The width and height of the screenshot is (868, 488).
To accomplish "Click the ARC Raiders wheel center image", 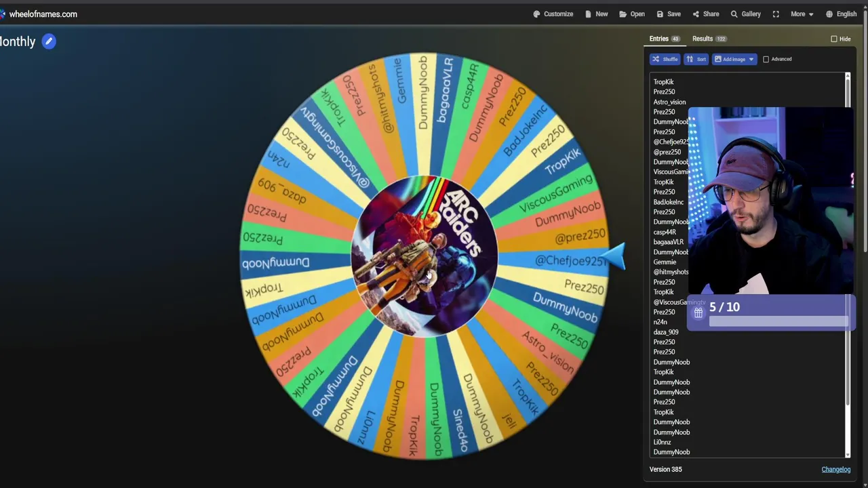I will tap(425, 256).
